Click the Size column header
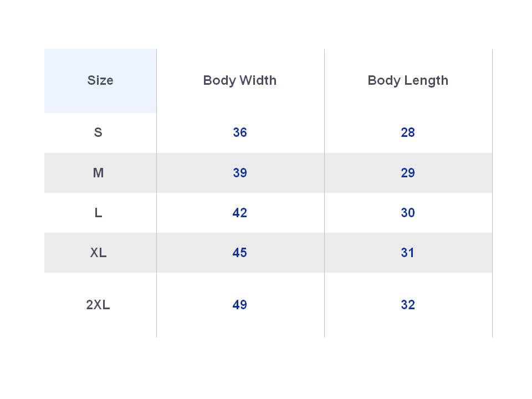 100,80
